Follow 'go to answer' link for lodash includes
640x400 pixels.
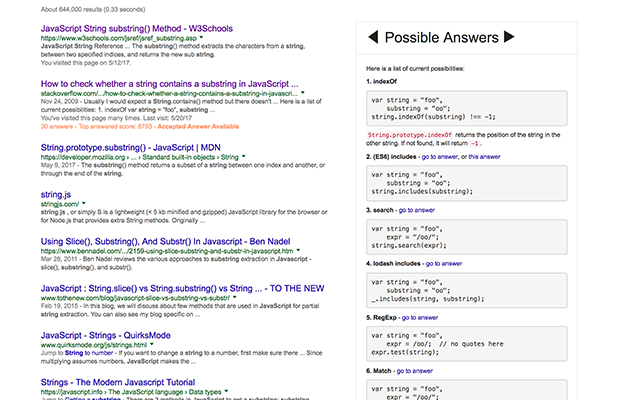point(444,264)
